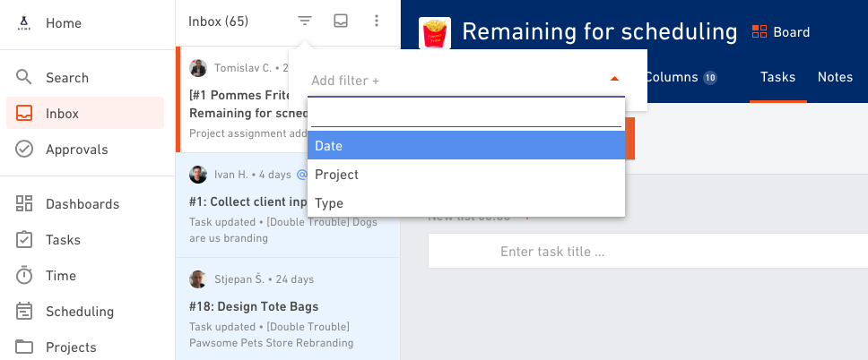Collapse the Add filter dropdown arrow
868x360 pixels.
pos(614,79)
